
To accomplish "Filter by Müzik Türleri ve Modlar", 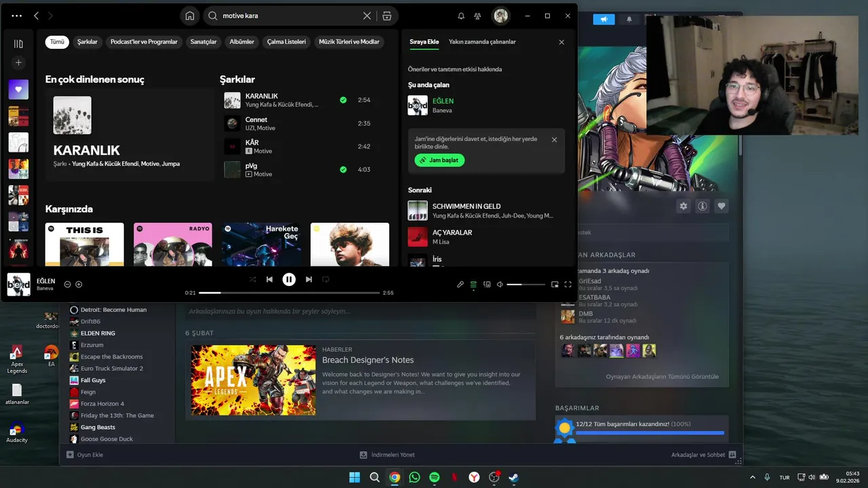I will pyautogui.click(x=349, y=42).
